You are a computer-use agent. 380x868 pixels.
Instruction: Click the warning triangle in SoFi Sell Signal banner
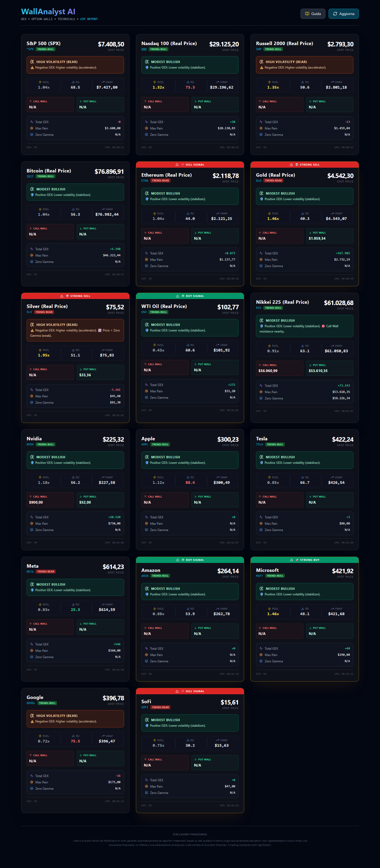pyautogui.click(x=177, y=691)
